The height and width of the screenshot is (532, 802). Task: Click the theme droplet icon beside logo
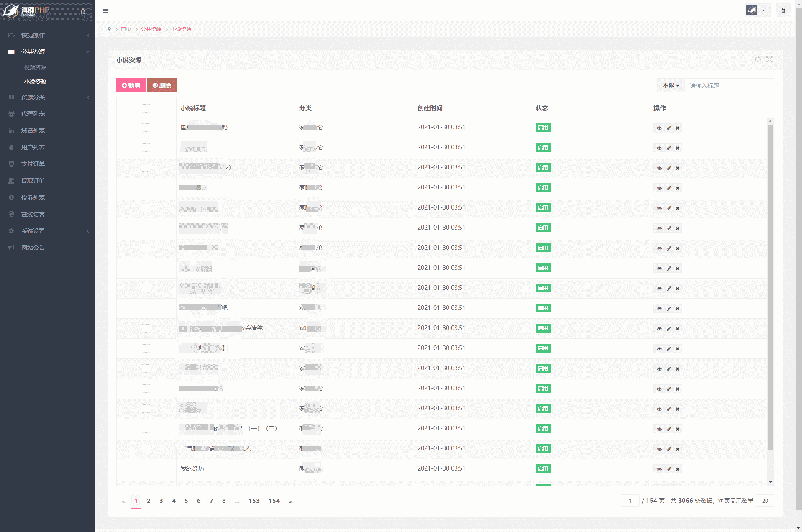pyautogui.click(x=83, y=11)
